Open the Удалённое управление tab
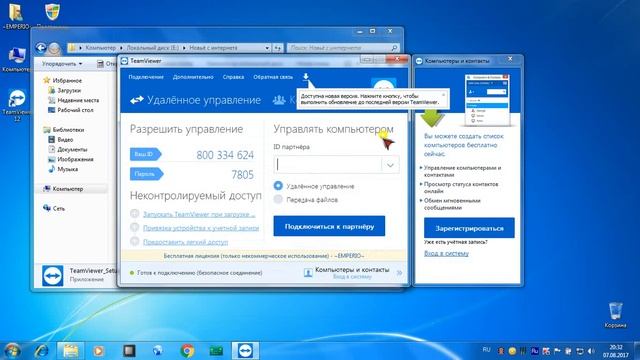 (x=196, y=100)
